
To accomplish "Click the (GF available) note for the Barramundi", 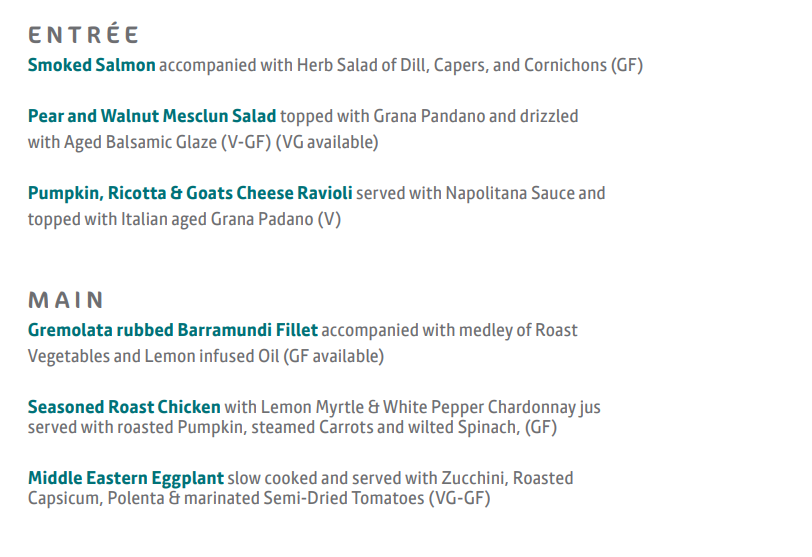I will click(334, 356).
